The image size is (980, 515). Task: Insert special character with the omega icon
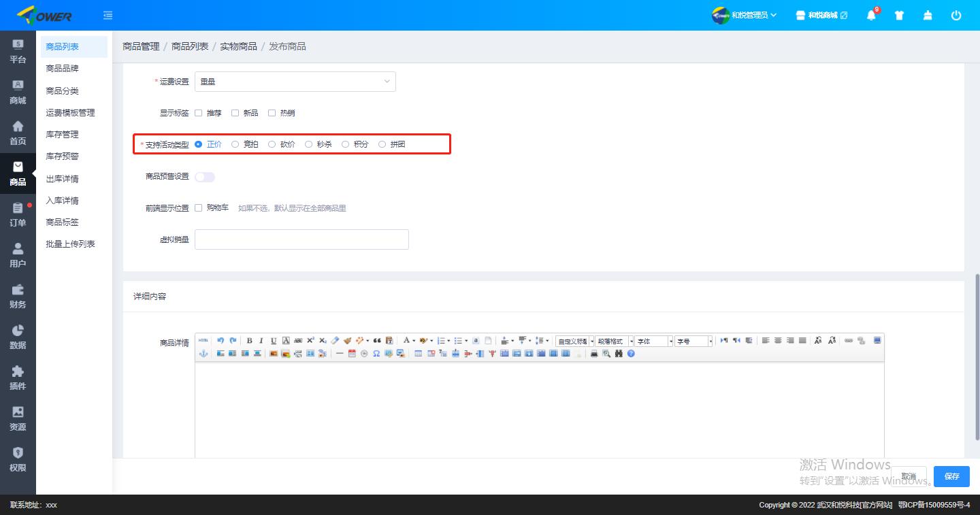click(x=376, y=353)
